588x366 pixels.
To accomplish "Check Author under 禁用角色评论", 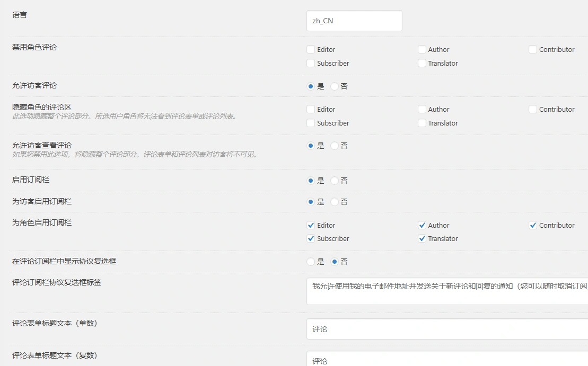I will pyautogui.click(x=422, y=49).
